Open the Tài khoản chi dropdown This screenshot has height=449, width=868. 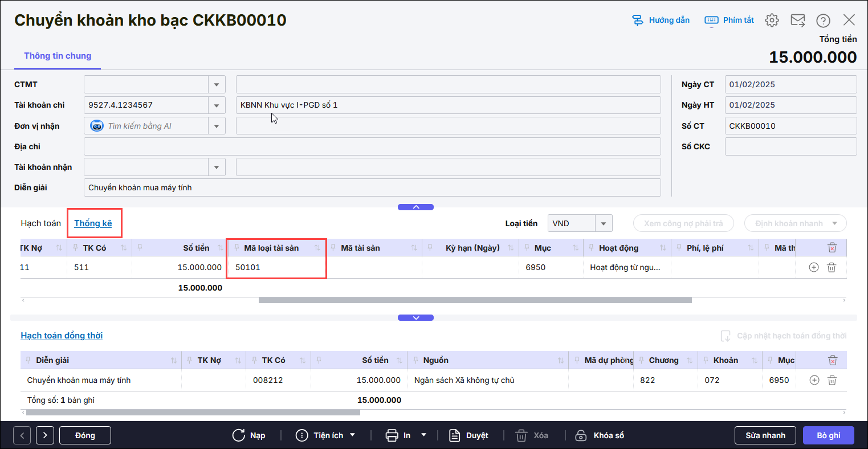[x=217, y=105]
